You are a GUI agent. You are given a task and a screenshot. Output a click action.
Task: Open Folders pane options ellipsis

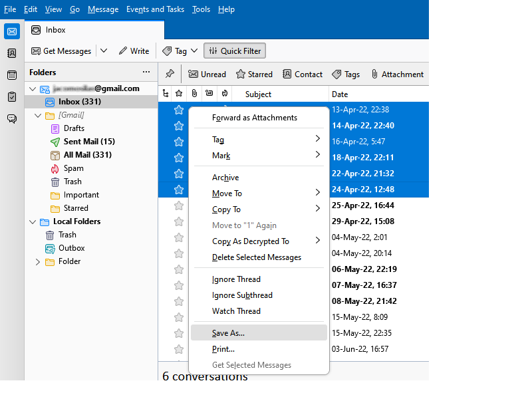click(146, 72)
